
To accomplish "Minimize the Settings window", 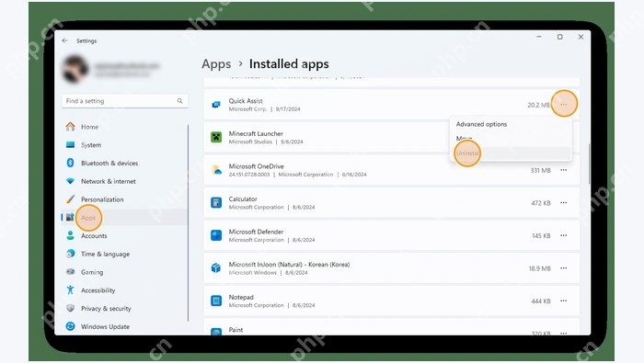I will click(539, 37).
